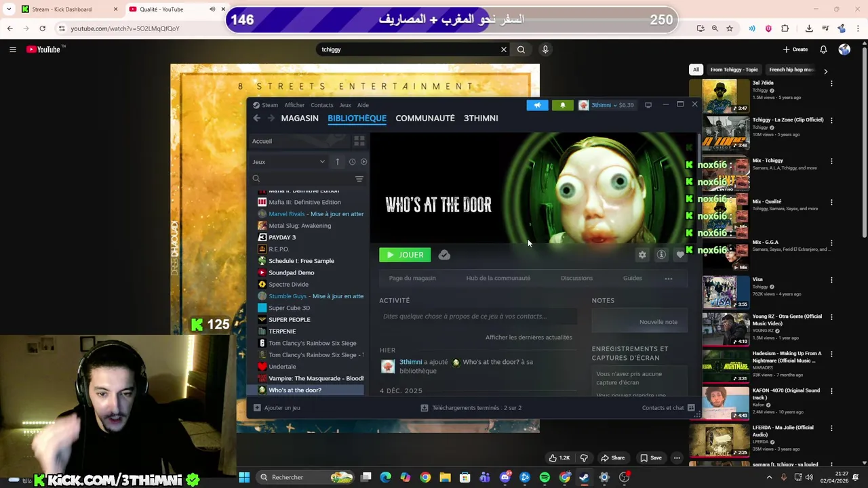Open more game links ellipsis
The width and height of the screenshot is (868, 488).
pos(669,279)
